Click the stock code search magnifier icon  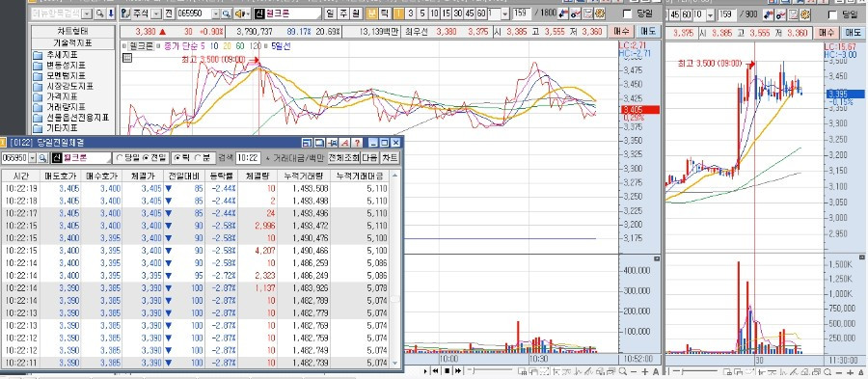coord(227,14)
